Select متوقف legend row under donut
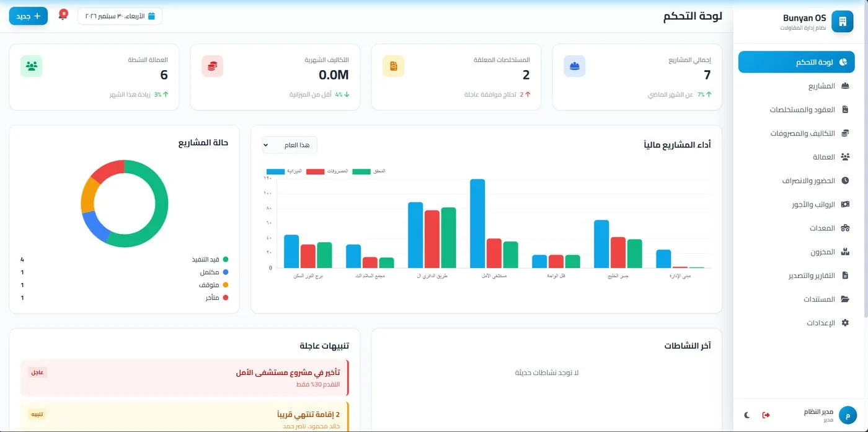This screenshot has width=868, height=432. point(125,285)
